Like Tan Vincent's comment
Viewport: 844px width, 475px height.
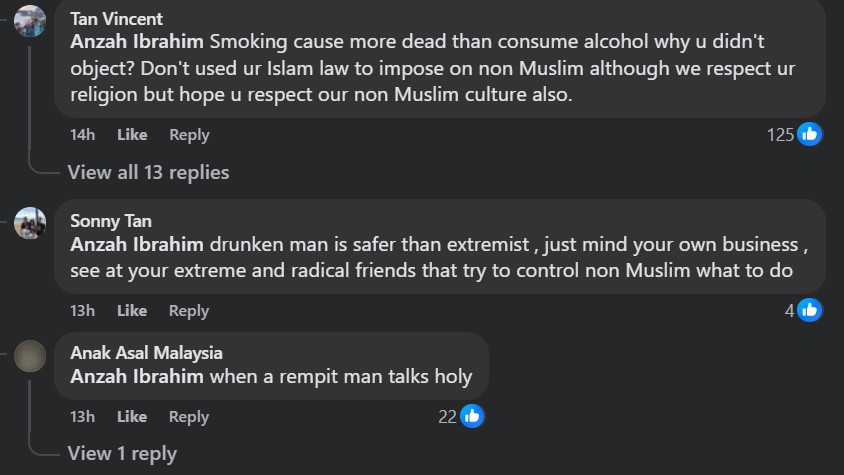click(x=132, y=135)
